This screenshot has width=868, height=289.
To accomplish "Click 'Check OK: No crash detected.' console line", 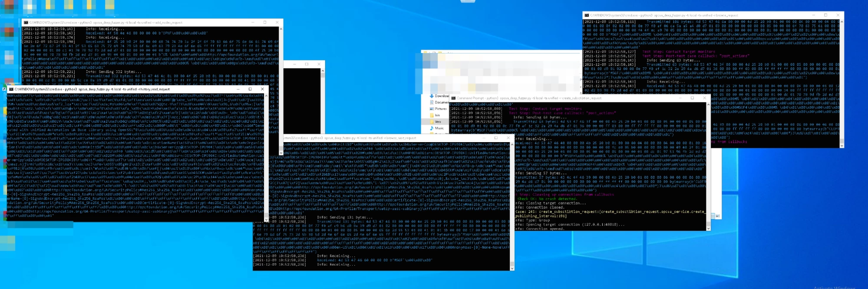I will (x=547, y=199).
